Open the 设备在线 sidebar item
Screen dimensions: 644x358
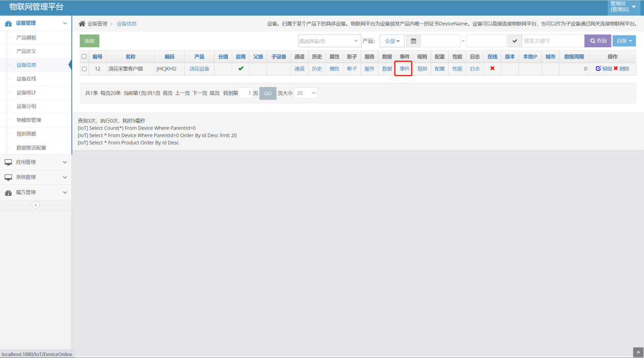tap(26, 79)
